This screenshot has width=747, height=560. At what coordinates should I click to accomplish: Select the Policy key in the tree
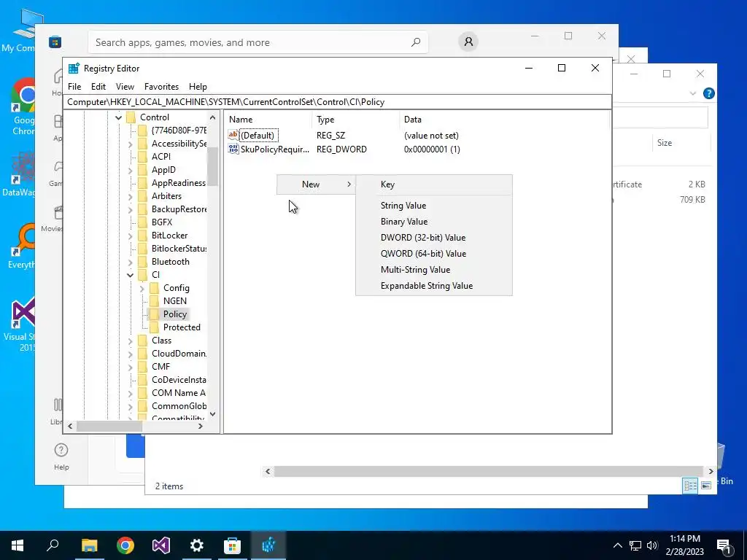(175, 314)
